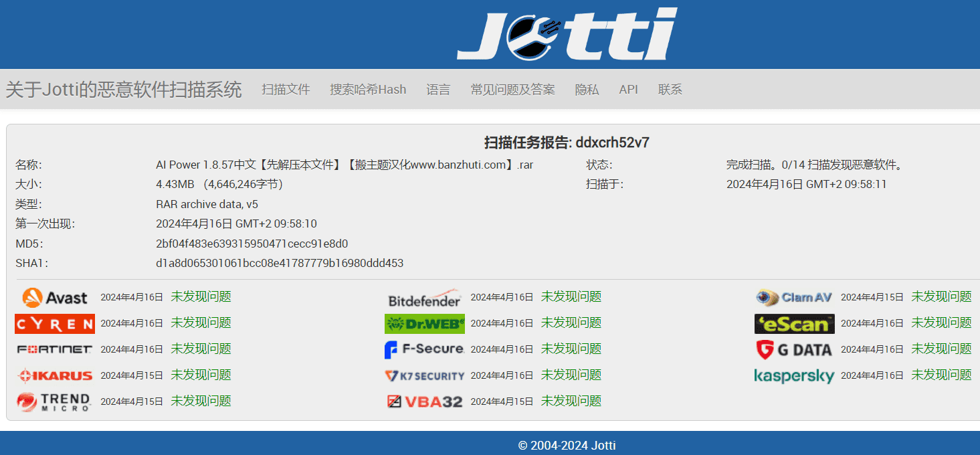Click the F-Secure logo
Viewport: 980px width, 455px height.
[425, 349]
